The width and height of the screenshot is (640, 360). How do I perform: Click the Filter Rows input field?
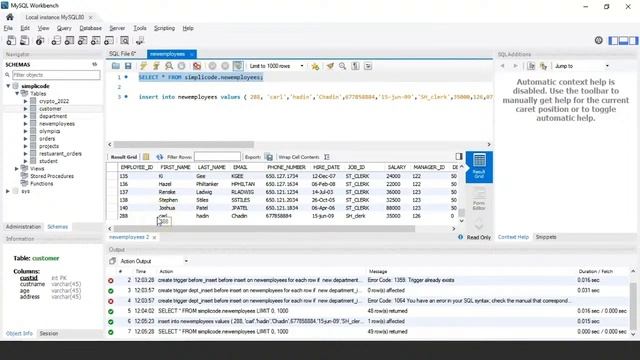pos(217,157)
